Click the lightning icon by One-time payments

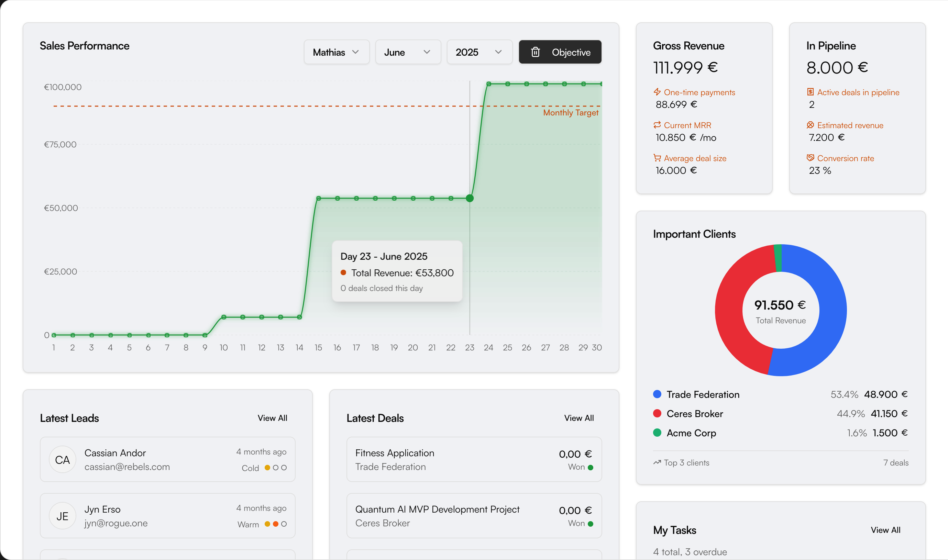[x=657, y=92]
